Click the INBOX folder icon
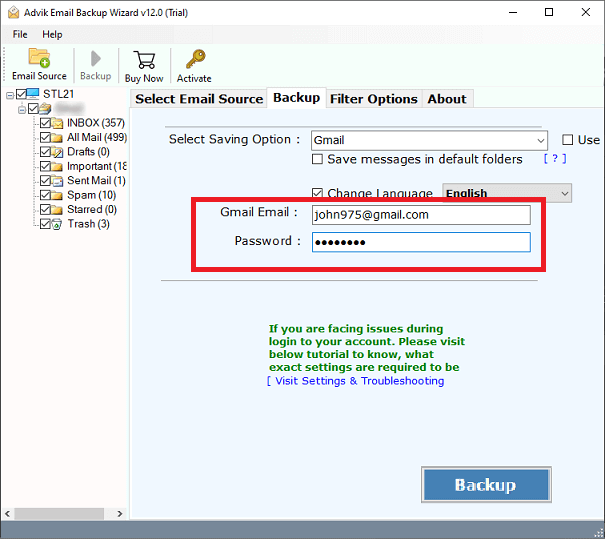Viewport: 605px width, 539px height. tap(57, 123)
